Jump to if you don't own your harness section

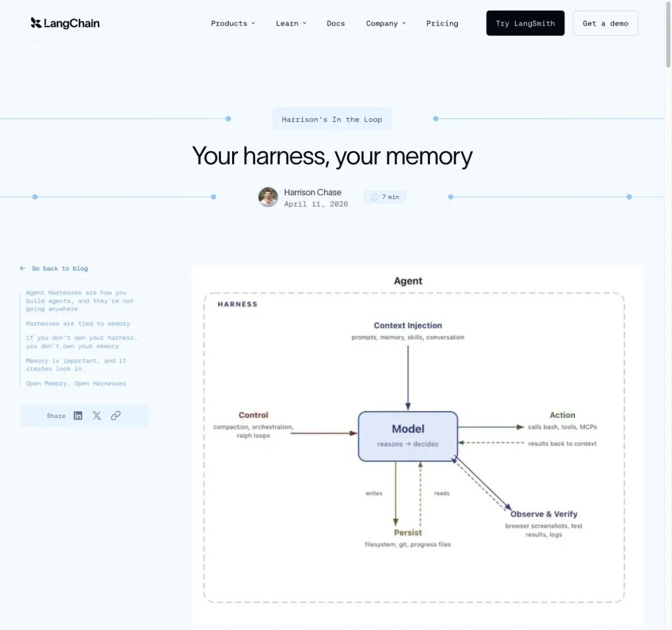coord(82,342)
